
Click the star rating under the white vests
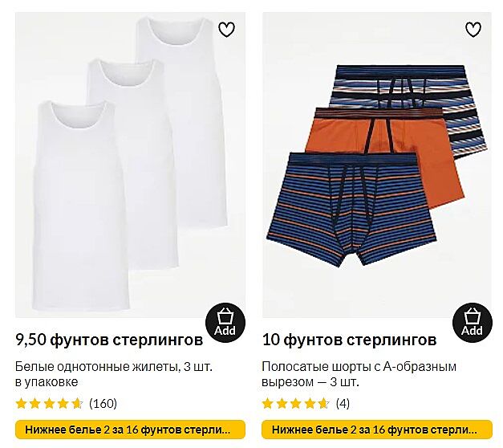[50, 403]
